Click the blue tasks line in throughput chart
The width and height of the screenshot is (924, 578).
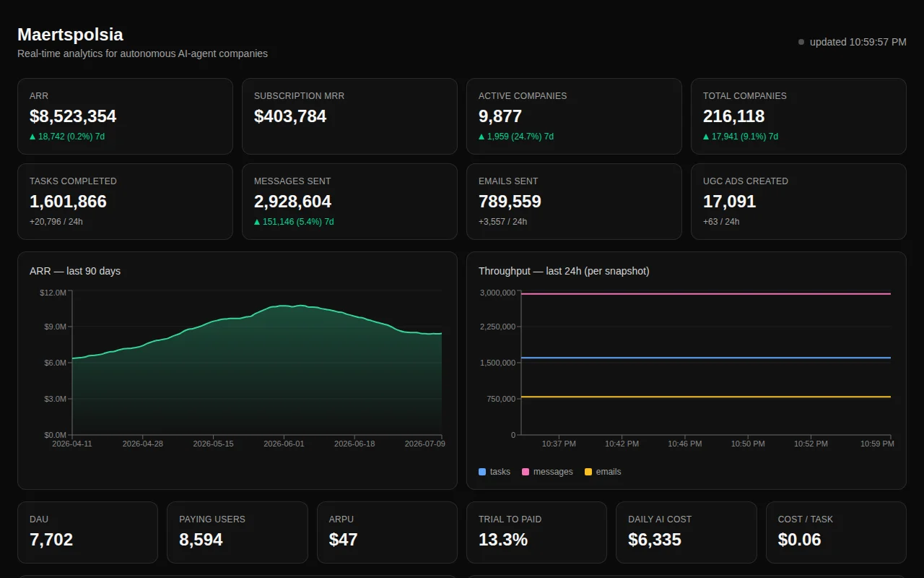click(x=705, y=358)
